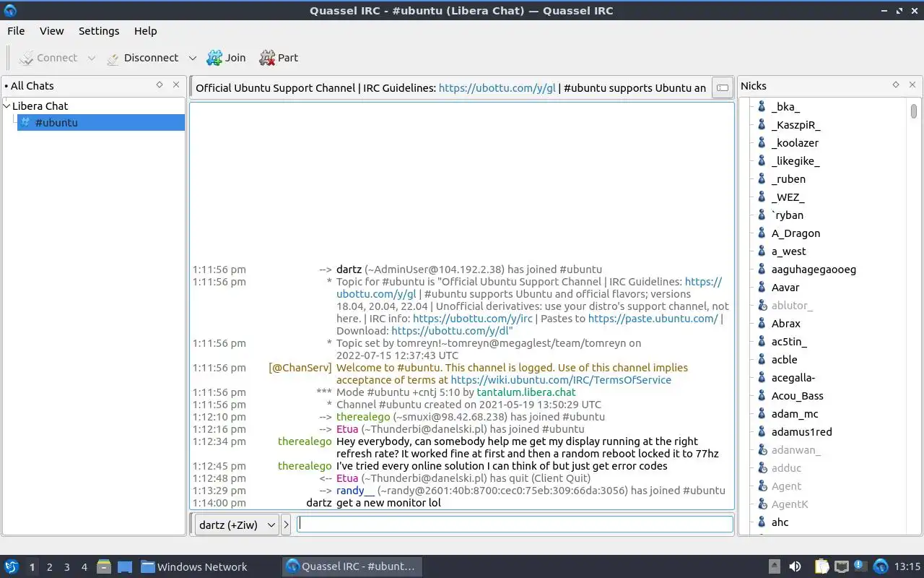Open the ubottu.com/y/irc link in chat
The height and width of the screenshot is (578, 924).
click(473, 319)
